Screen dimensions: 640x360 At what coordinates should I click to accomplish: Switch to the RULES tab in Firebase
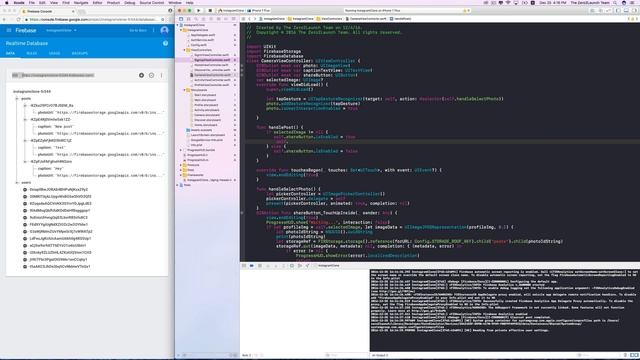31,53
